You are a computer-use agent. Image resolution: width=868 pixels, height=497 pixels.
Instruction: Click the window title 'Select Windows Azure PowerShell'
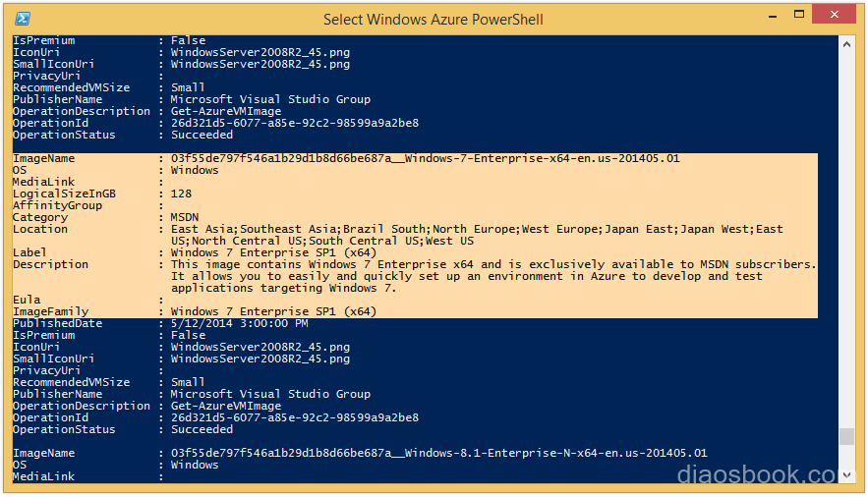(x=433, y=20)
